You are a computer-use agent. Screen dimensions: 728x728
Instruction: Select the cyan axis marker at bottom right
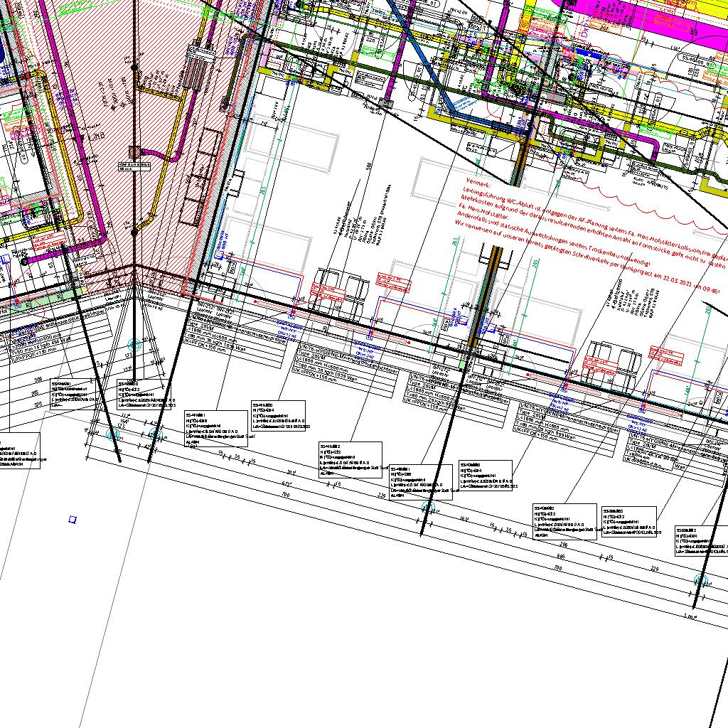702,580
